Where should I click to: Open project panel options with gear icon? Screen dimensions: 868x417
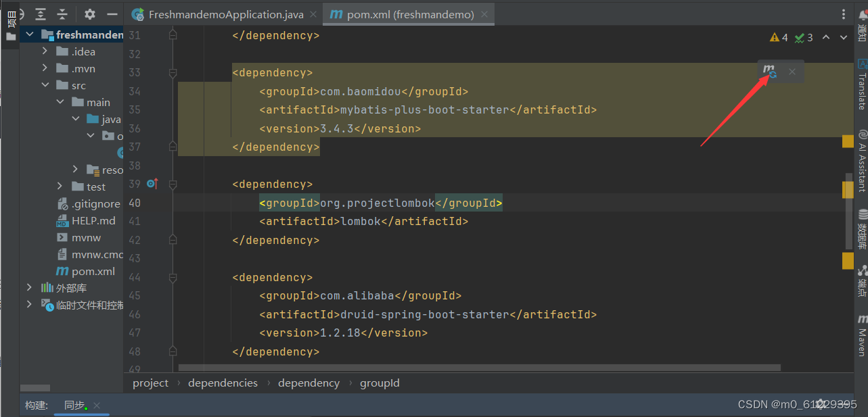coord(89,14)
